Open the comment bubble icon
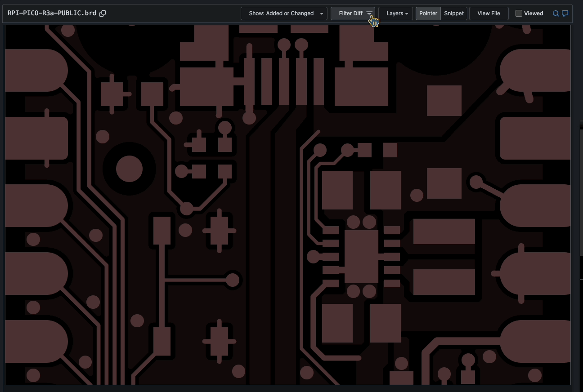 coord(565,13)
